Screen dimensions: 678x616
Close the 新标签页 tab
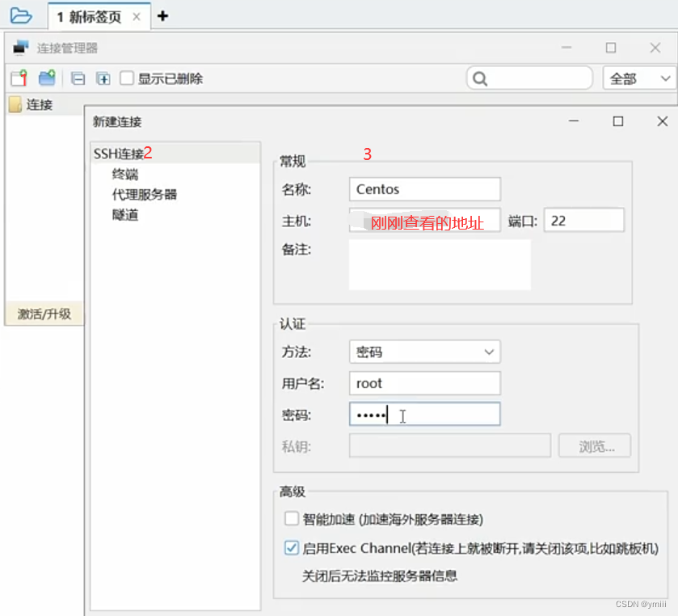tap(136, 17)
